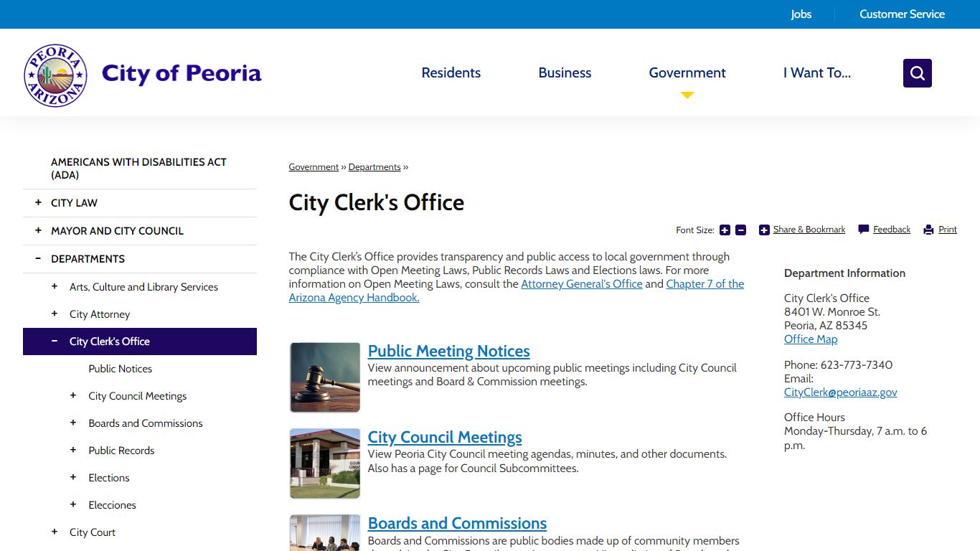The width and height of the screenshot is (980, 551).
Task: Expand Elections in sidebar
Action: (73, 477)
